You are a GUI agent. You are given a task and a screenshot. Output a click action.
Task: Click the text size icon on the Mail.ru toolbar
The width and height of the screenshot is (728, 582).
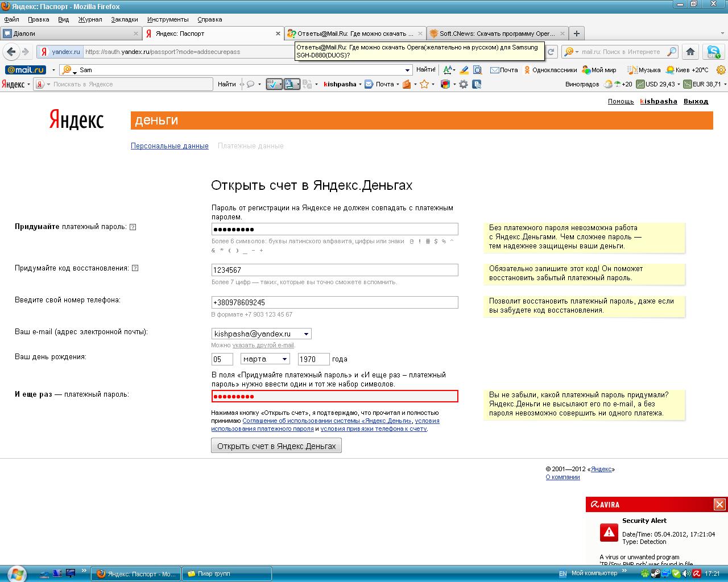tap(449, 70)
